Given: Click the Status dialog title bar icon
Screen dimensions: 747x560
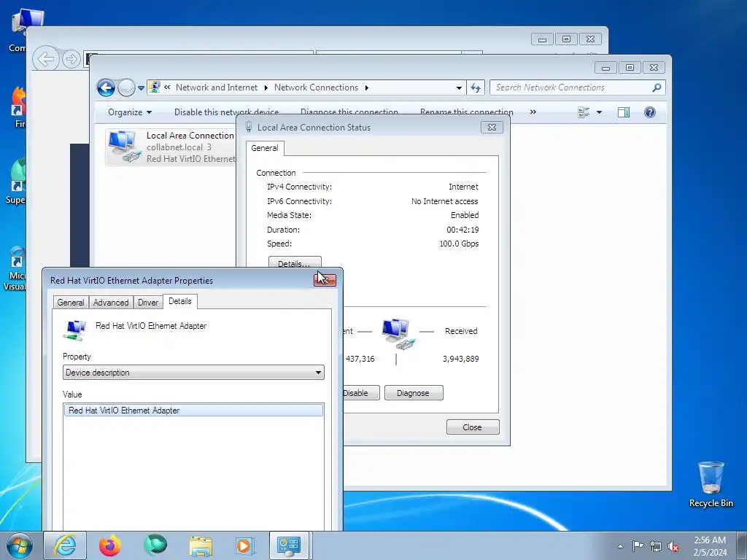Looking at the screenshot, I should pos(248,127).
